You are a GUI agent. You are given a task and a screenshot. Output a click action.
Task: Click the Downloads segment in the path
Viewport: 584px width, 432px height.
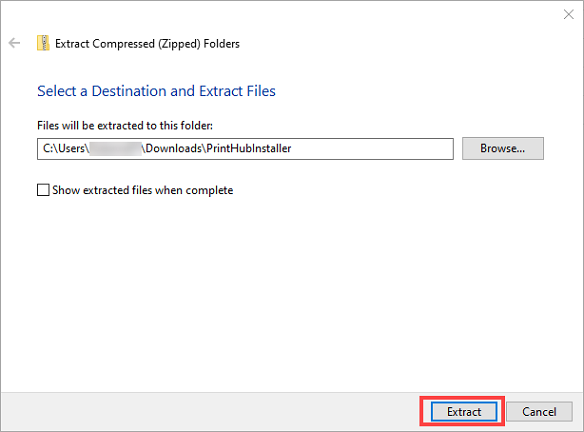[x=174, y=148]
